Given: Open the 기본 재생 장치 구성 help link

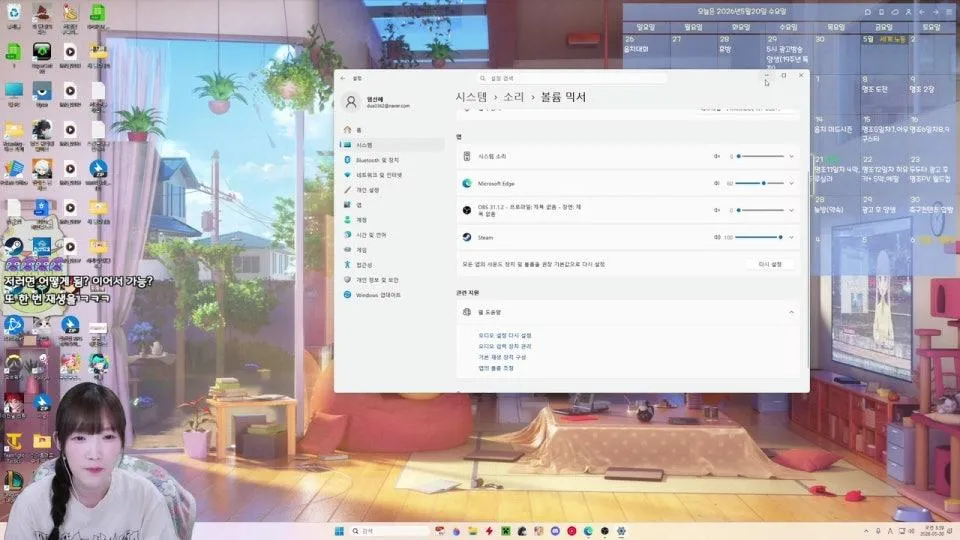Looking at the screenshot, I should pyautogui.click(x=502, y=357).
